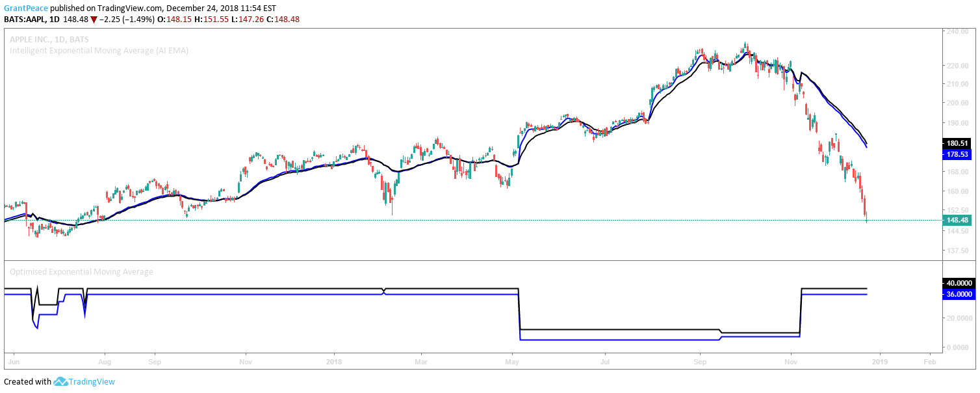
Task: Click the December 24, 2018 11:54 EST timestamp
Action: pos(221,8)
